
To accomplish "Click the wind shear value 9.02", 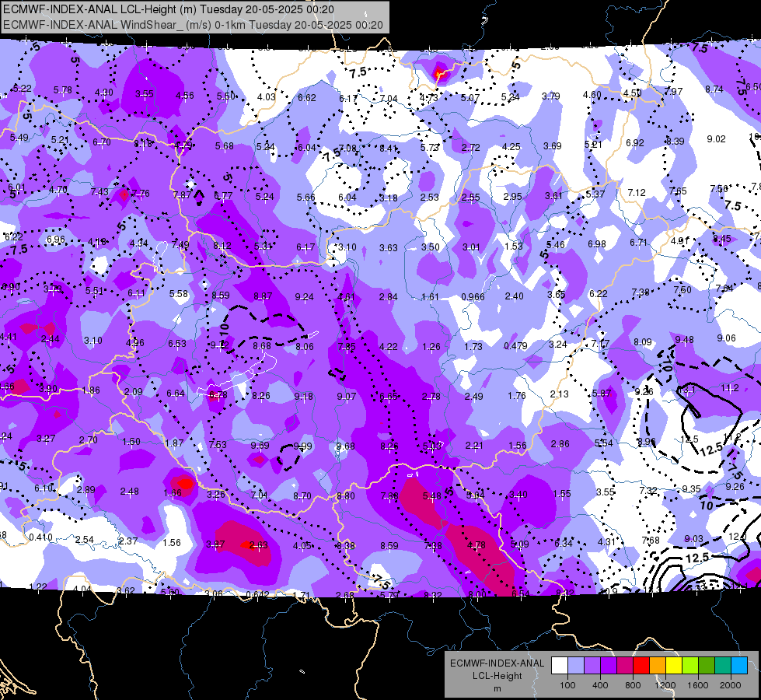I will 717,139.
